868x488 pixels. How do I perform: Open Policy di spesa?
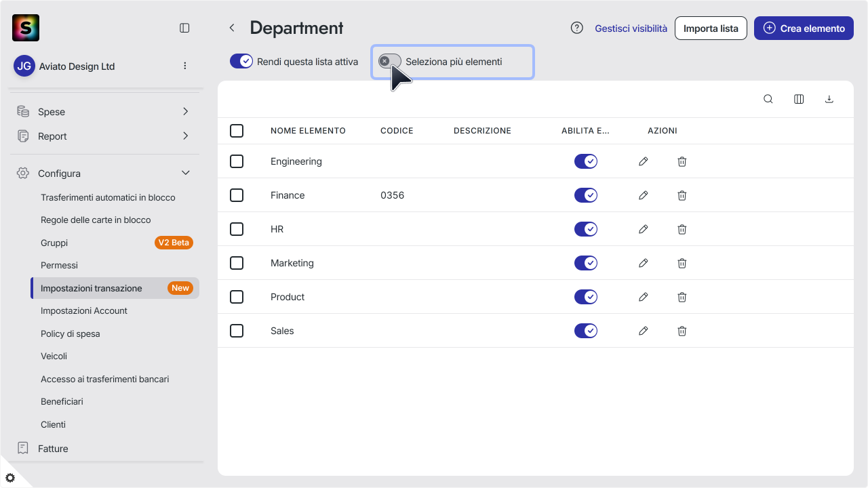(x=71, y=333)
